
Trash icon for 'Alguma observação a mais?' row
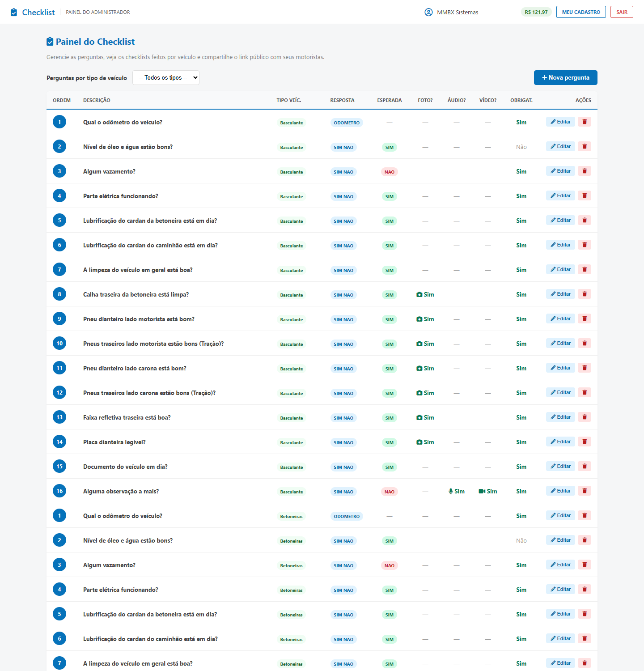coord(585,491)
